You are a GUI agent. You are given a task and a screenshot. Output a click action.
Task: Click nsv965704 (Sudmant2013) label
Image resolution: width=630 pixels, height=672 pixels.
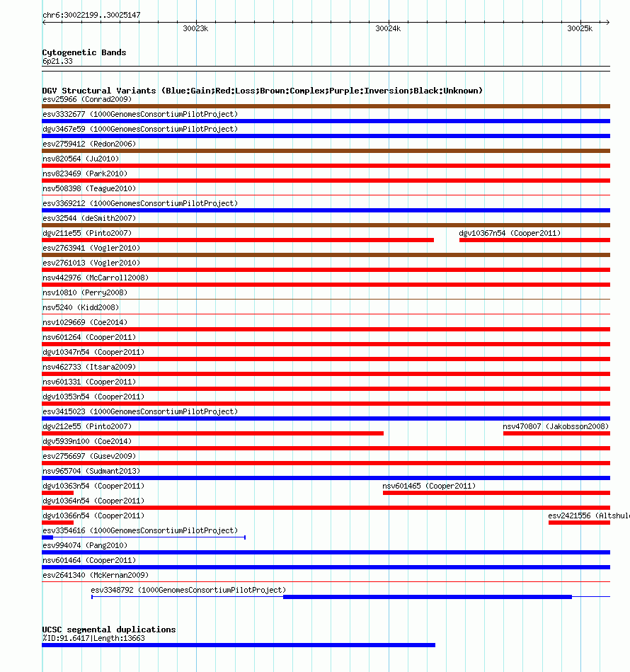[x=91, y=471]
